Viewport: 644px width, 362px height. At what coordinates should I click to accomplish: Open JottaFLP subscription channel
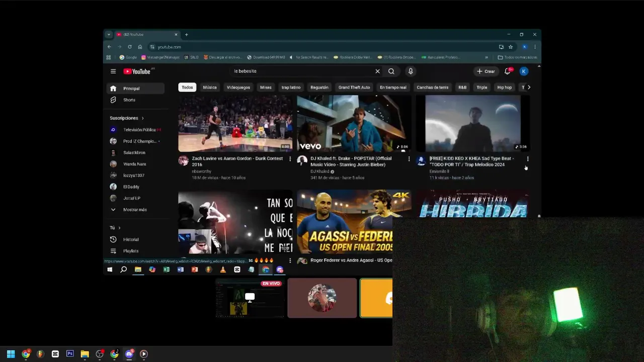click(135, 199)
